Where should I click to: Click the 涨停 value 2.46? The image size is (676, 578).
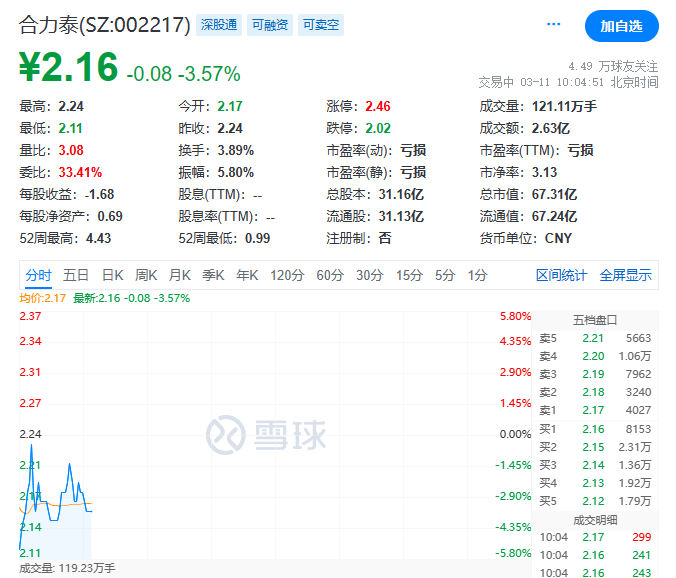pyautogui.click(x=378, y=106)
